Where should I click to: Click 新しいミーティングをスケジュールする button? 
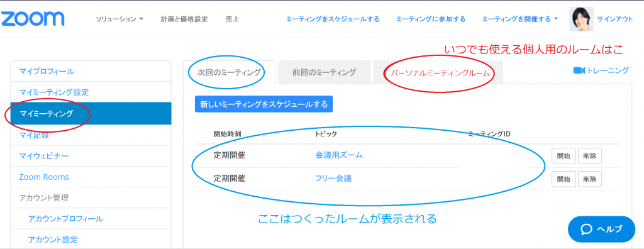(264, 104)
